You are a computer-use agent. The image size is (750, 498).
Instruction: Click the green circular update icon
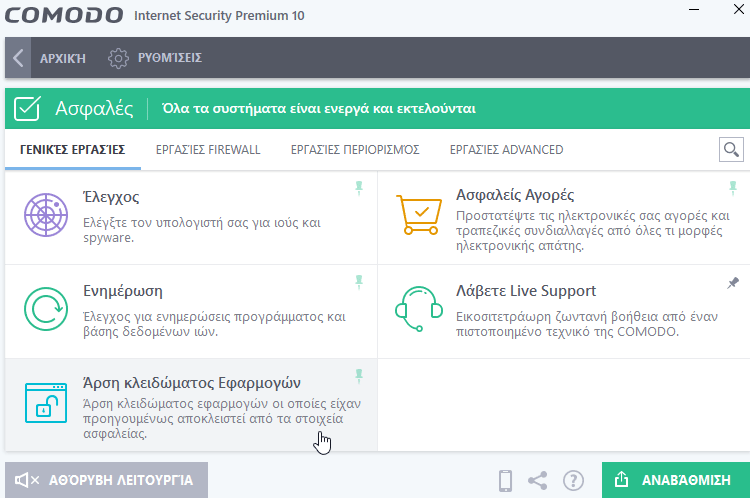point(46,309)
